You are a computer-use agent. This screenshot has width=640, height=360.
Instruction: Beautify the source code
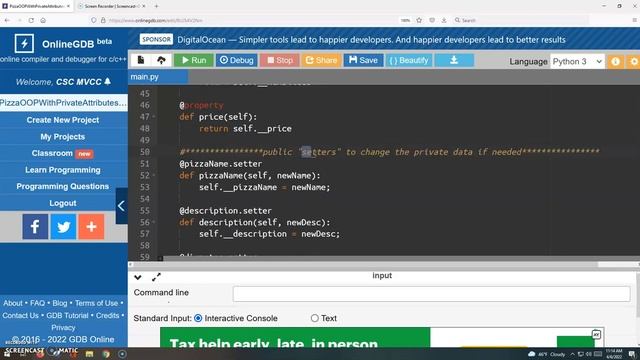click(x=409, y=60)
